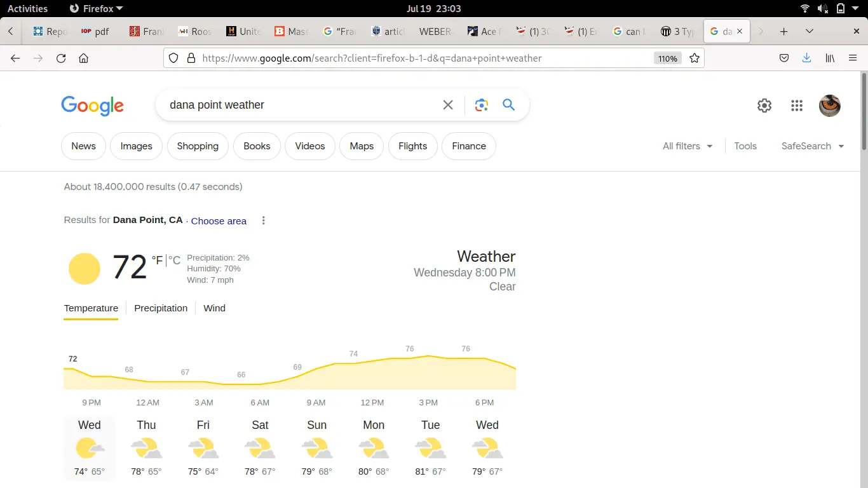Open the Firefox menu in the top bar

point(95,8)
